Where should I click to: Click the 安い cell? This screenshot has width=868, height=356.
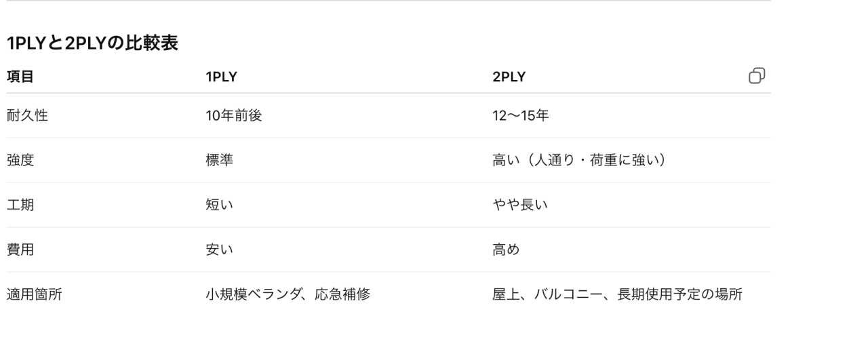(x=219, y=250)
